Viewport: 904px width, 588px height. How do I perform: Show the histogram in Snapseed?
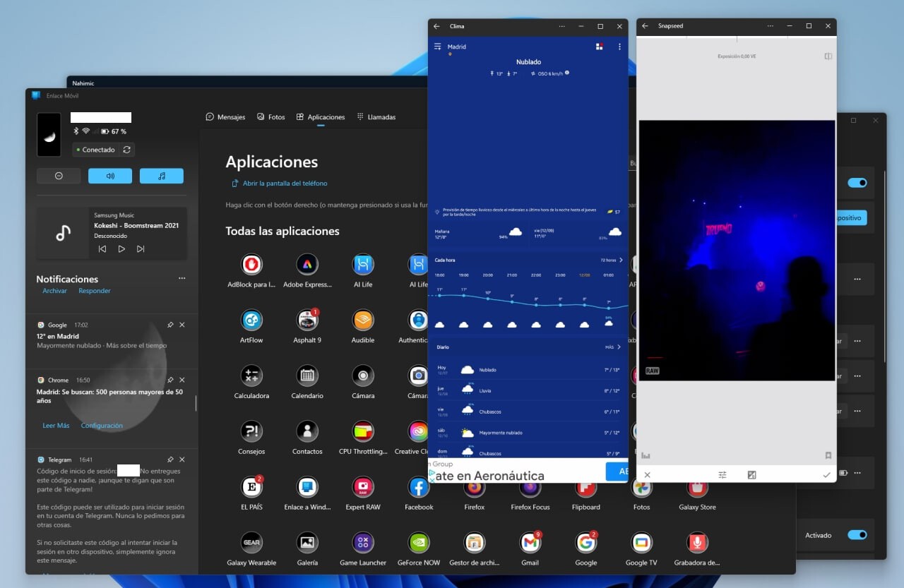[646, 456]
